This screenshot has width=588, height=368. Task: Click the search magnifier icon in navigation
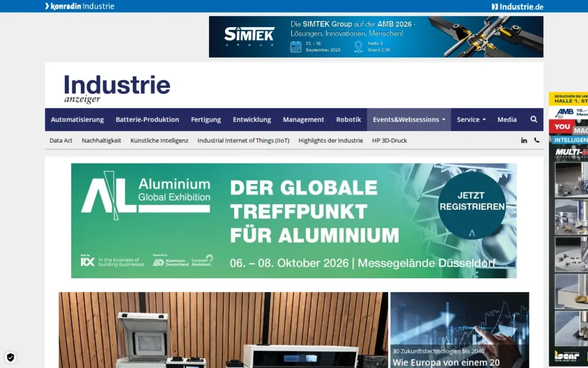[533, 120]
